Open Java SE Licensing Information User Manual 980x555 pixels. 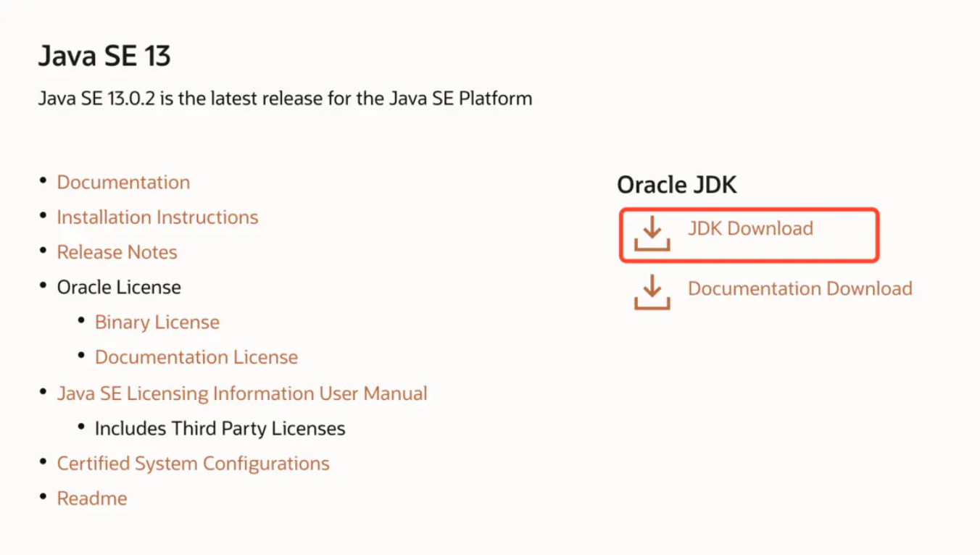click(242, 393)
